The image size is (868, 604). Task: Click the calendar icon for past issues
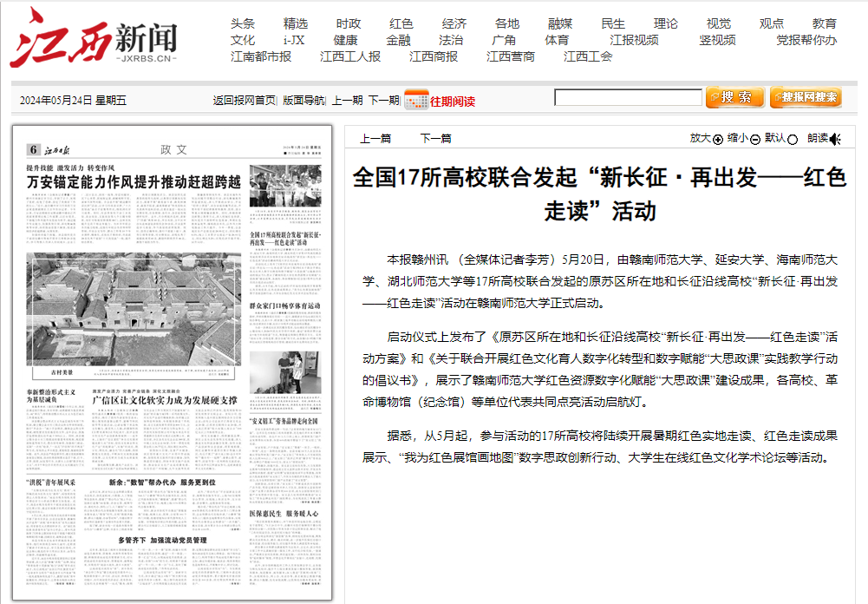[x=416, y=100]
